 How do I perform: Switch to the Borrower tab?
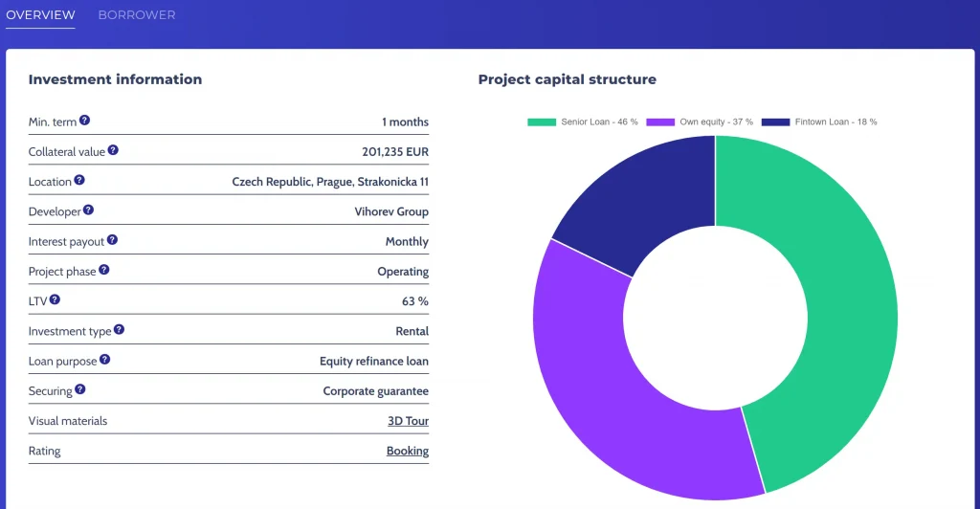tap(137, 15)
